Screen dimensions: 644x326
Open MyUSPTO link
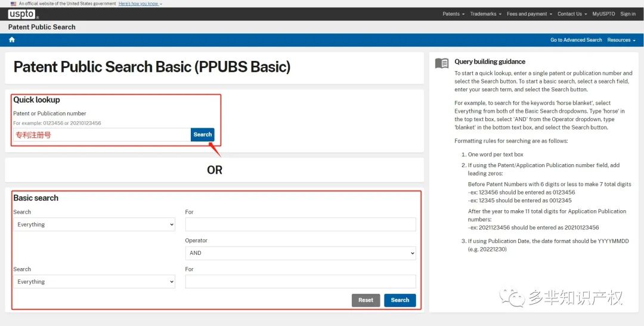point(603,14)
